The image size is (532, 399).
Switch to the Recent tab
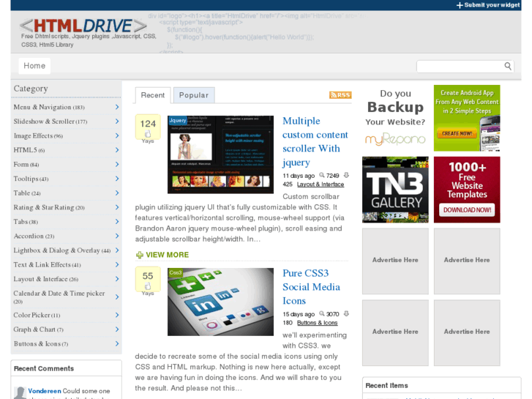(x=153, y=95)
